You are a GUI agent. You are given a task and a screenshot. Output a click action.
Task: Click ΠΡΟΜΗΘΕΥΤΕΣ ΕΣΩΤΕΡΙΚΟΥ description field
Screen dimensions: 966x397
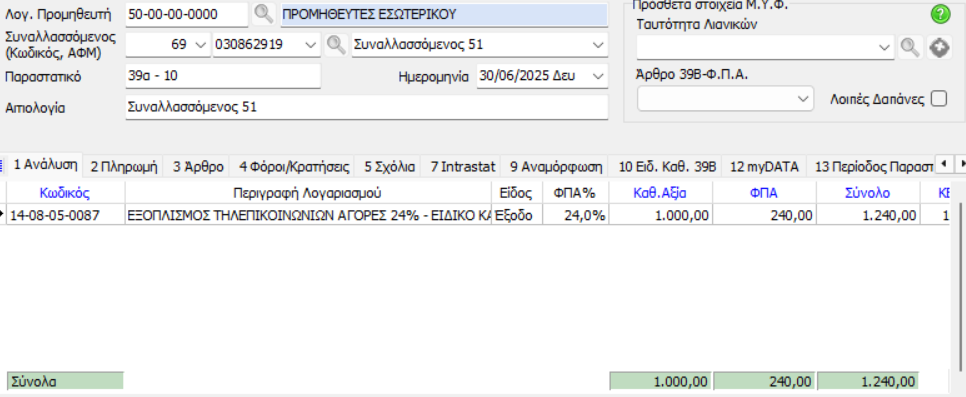pos(444,14)
